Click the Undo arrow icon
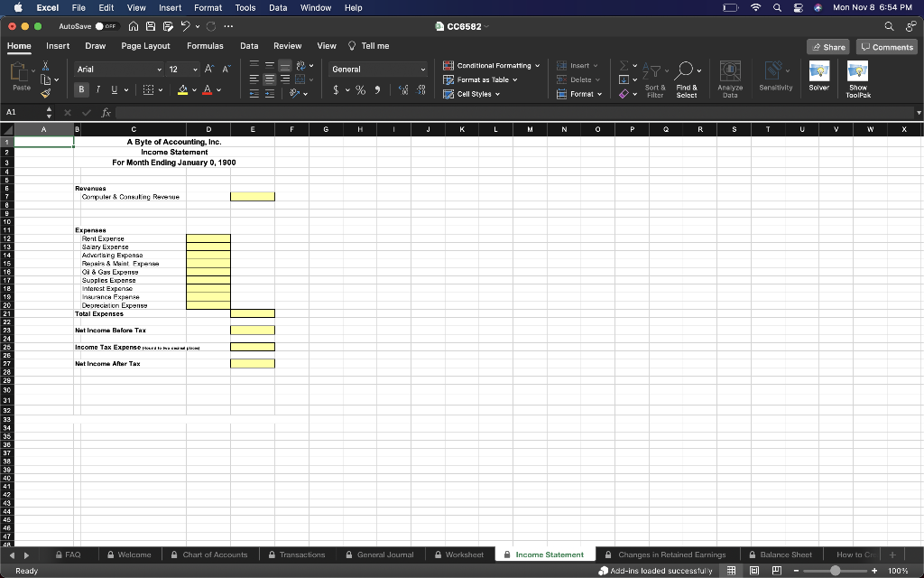The image size is (924, 578). (x=186, y=26)
